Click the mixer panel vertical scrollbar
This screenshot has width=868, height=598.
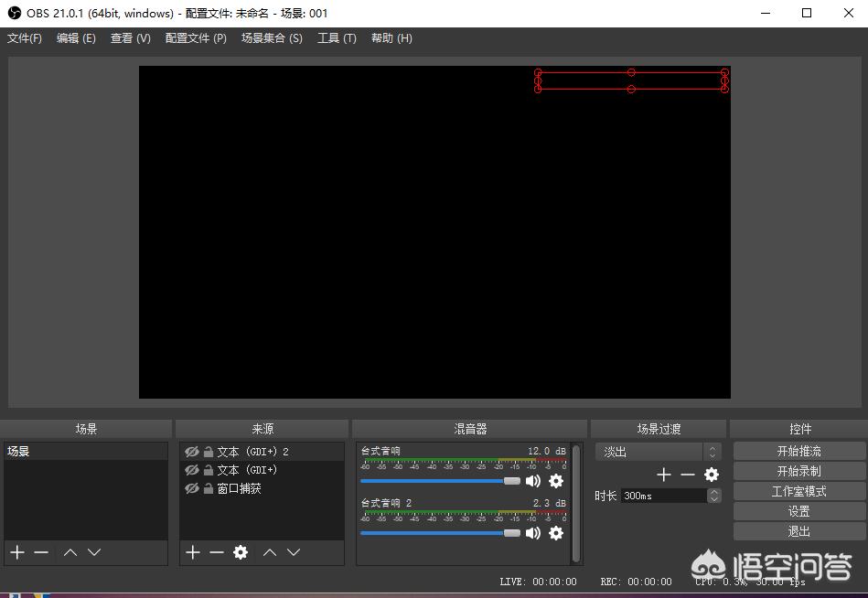click(576, 503)
